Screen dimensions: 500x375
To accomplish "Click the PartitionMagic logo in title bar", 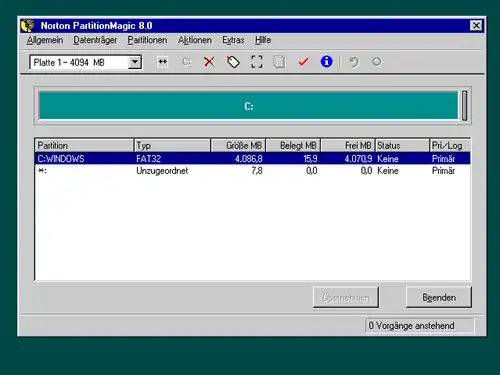I will (28, 26).
